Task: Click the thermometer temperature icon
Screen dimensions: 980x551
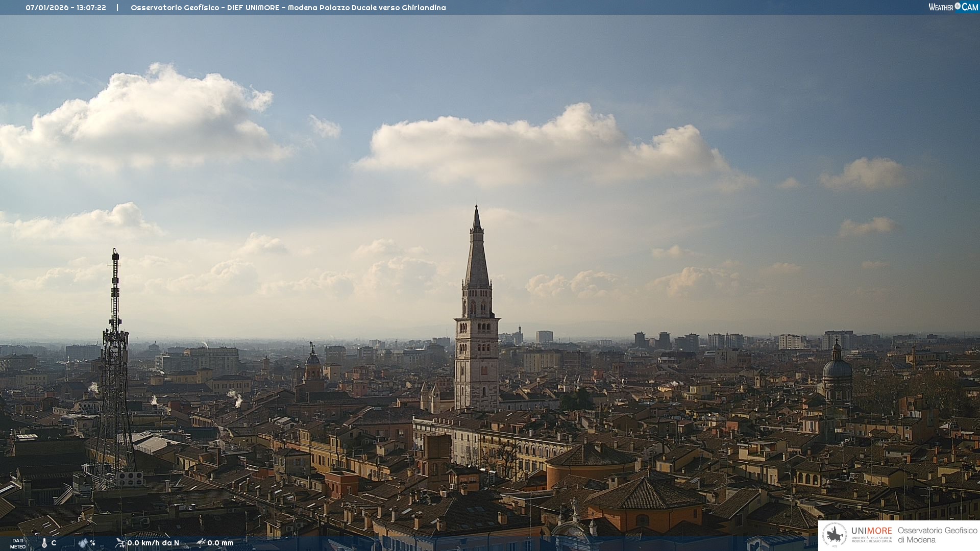Action: [44, 543]
